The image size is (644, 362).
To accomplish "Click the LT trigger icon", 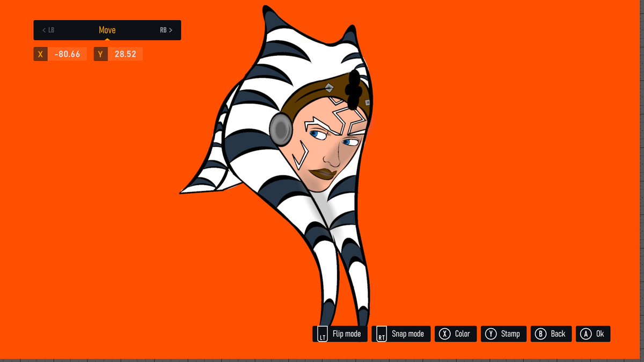I will point(323,334).
